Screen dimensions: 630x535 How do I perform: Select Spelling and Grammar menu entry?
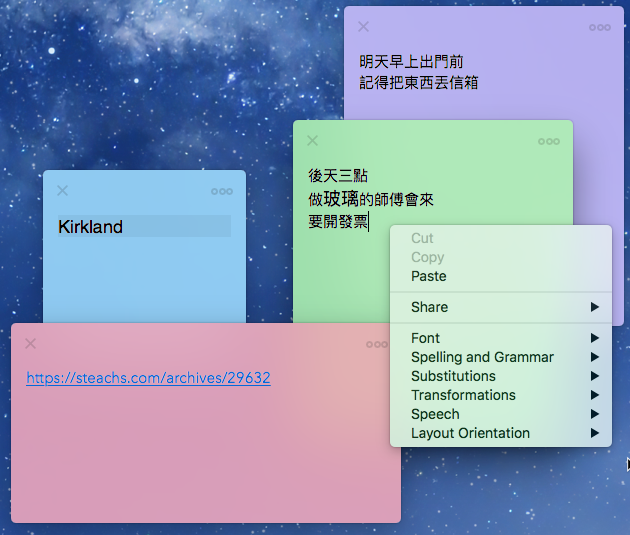501,357
